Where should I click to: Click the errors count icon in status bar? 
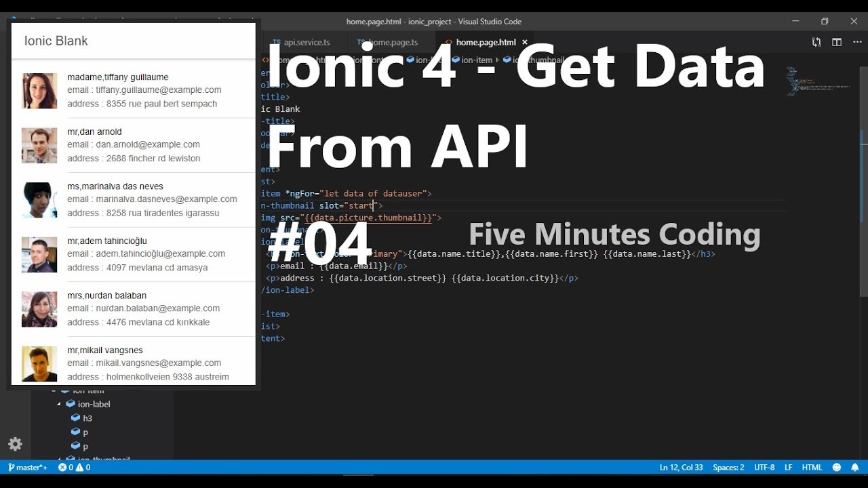pos(66,467)
